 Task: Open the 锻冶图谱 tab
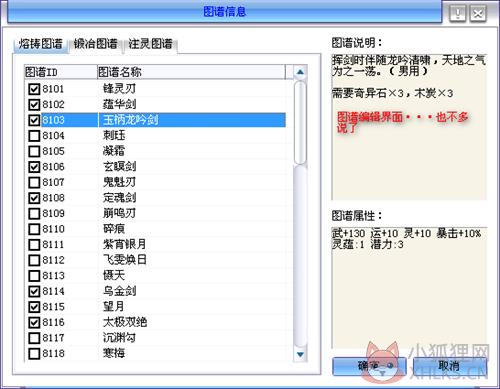[96, 44]
